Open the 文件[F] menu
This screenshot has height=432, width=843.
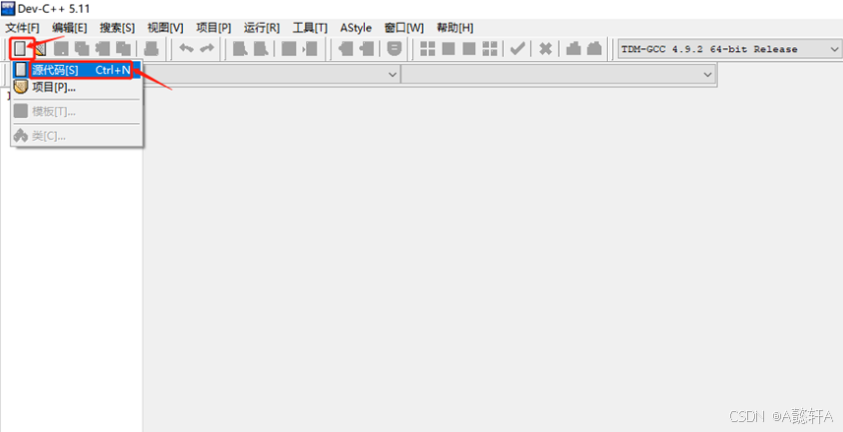[x=23, y=27]
